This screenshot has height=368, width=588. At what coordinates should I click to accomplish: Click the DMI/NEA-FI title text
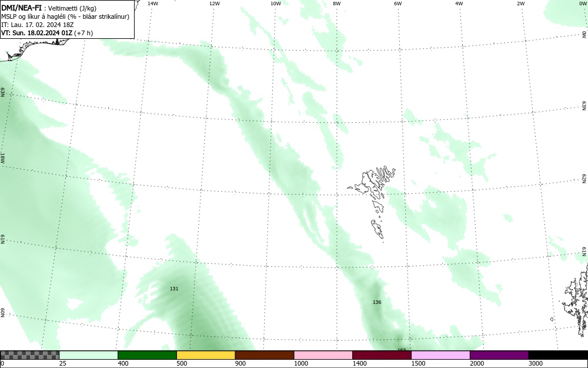21,8
